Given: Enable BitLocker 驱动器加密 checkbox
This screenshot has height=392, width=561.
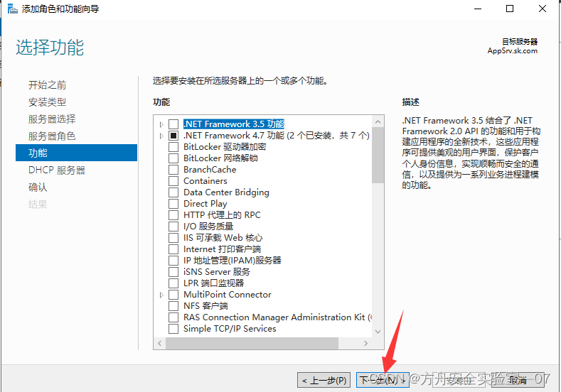Looking at the screenshot, I should [x=173, y=147].
